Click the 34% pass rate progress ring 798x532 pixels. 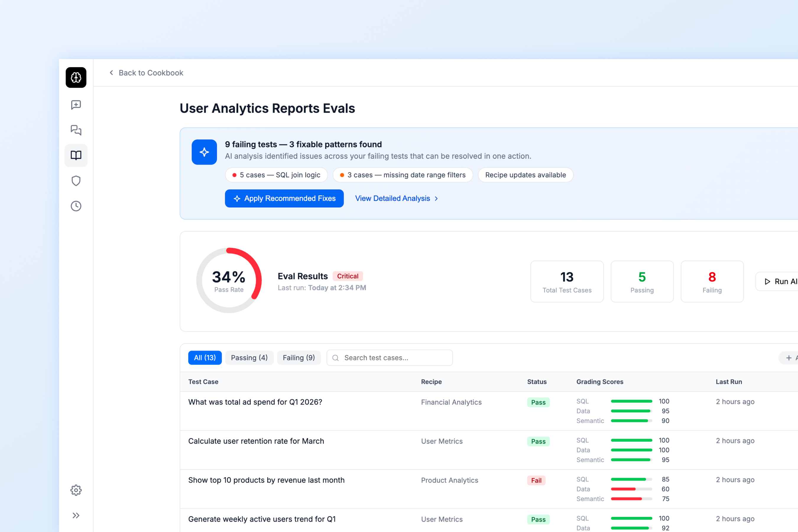point(229,280)
